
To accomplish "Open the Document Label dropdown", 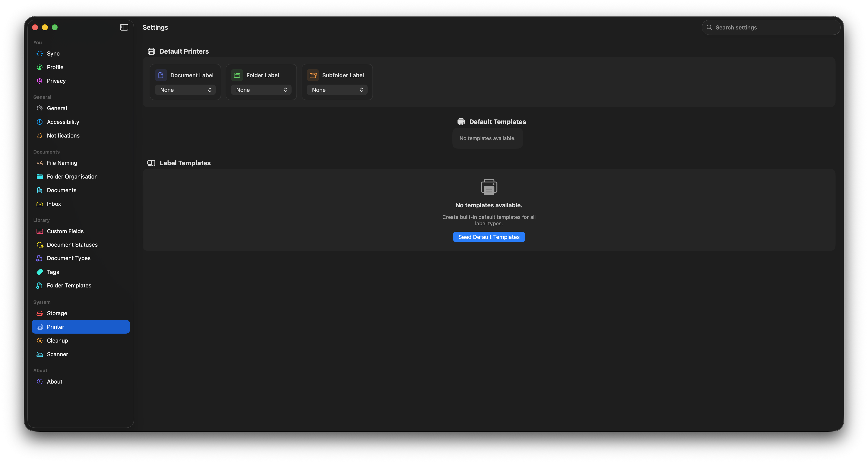I will point(185,90).
